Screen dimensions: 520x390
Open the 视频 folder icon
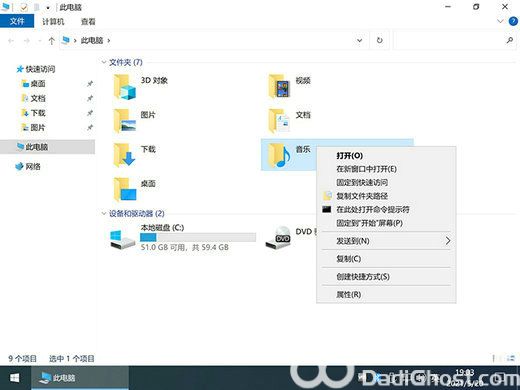click(280, 87)
